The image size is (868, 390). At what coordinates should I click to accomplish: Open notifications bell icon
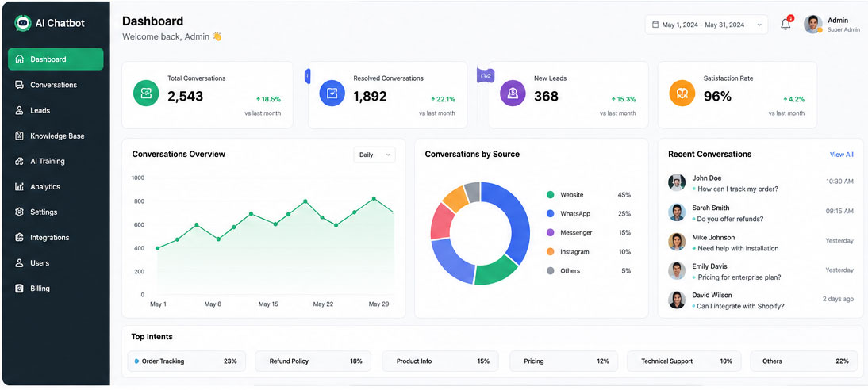point(785,25)
